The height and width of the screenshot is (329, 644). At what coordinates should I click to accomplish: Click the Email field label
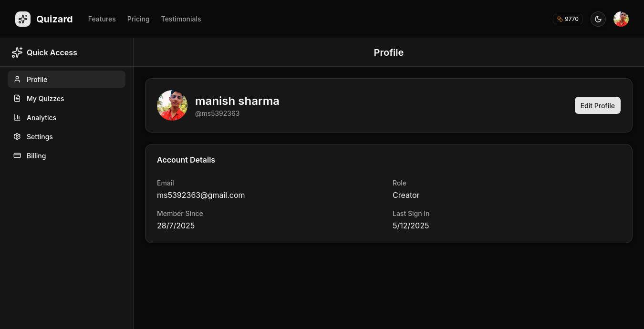pos(166,183)
